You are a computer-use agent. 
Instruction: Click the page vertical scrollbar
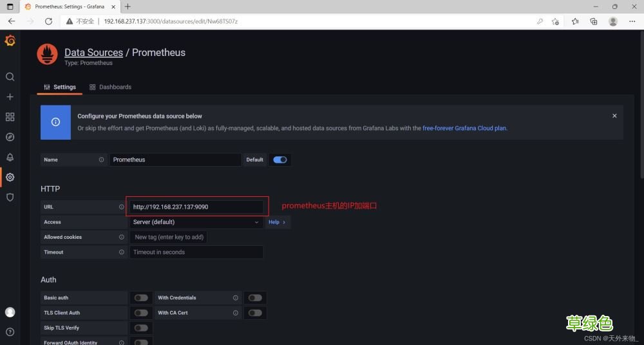tap(641, 106)
